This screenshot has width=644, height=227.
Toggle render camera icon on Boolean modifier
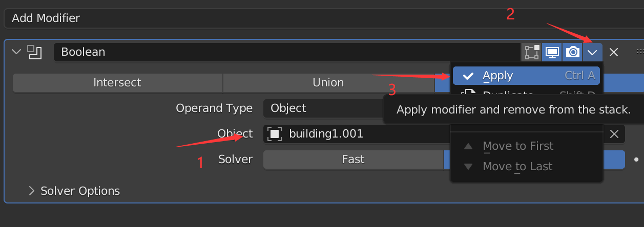572,52
